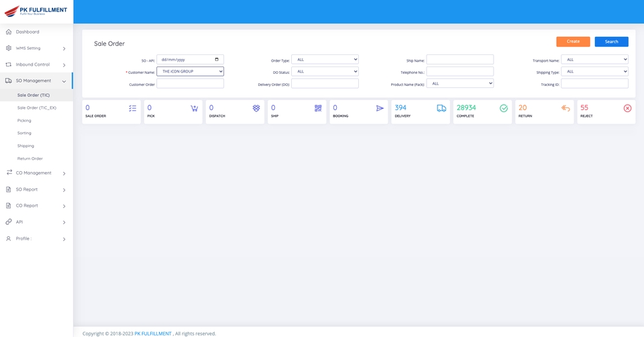The image size is (644, 337).
Task: Follow the PK FULFILLMENT footer link
Action: coord(153,333)
